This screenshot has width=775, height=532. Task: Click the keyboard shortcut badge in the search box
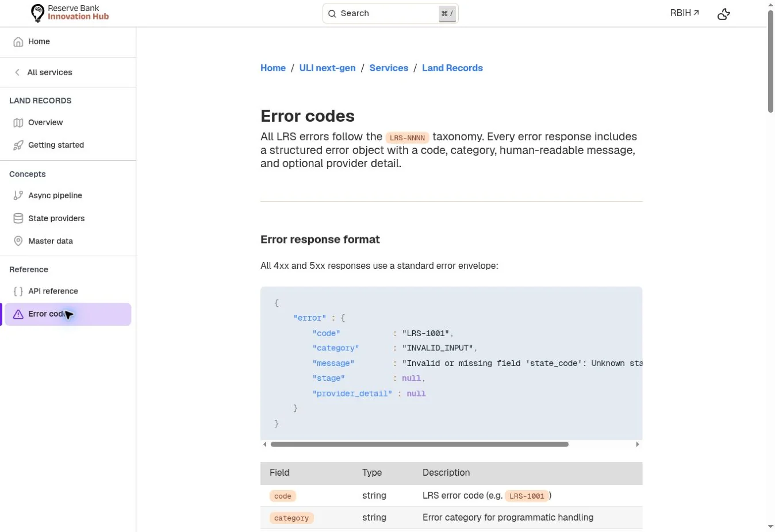[447, 14]
